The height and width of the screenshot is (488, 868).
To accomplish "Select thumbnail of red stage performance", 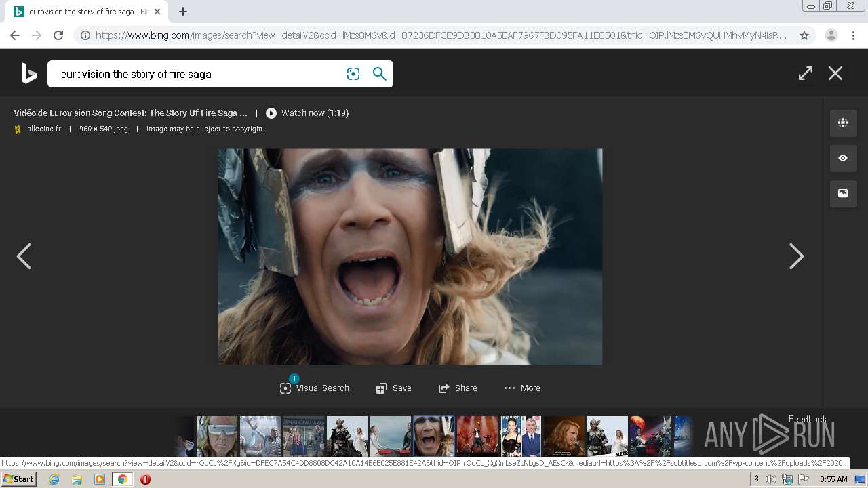I will point(477,436).
